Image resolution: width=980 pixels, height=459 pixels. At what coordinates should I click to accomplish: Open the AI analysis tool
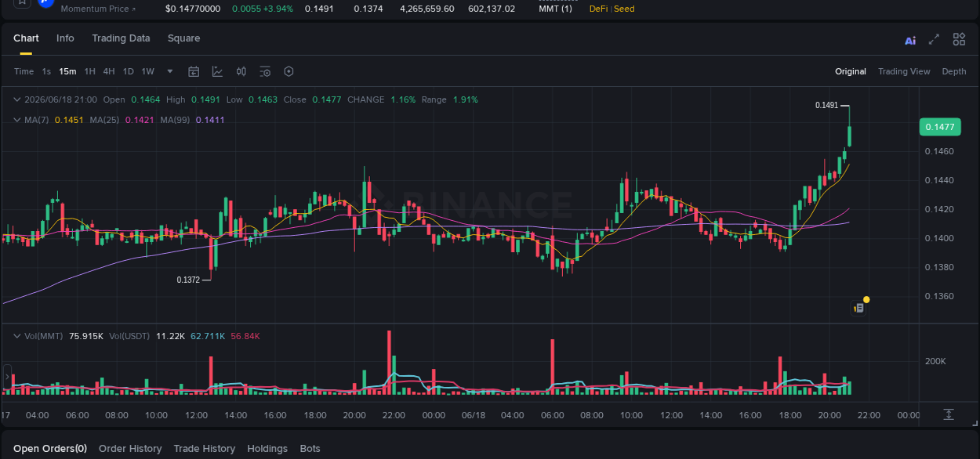point(910,40)
